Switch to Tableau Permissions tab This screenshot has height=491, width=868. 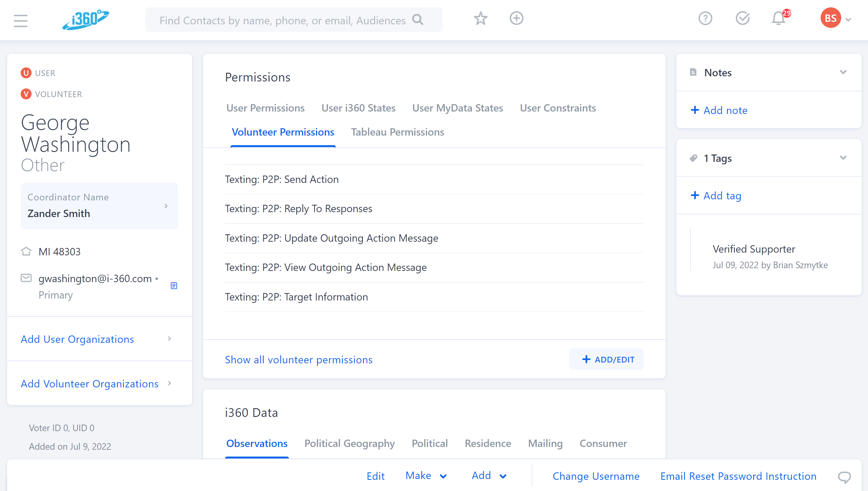(397, 132)
